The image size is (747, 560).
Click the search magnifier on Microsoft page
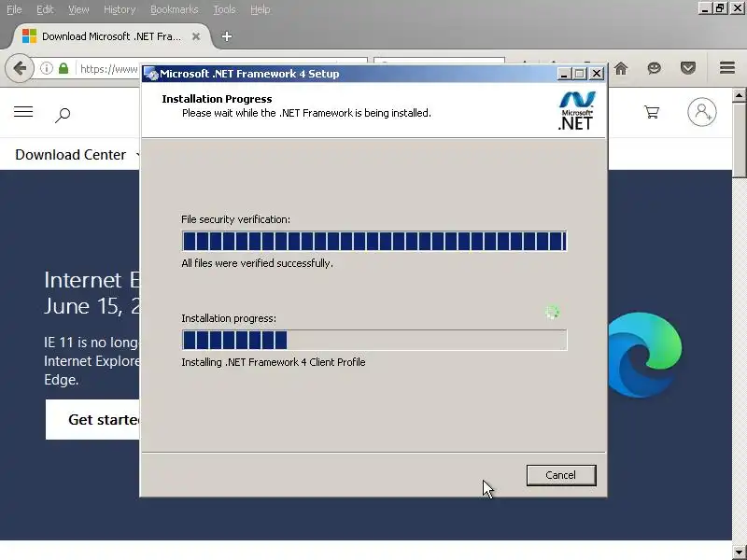coord(63,115)
